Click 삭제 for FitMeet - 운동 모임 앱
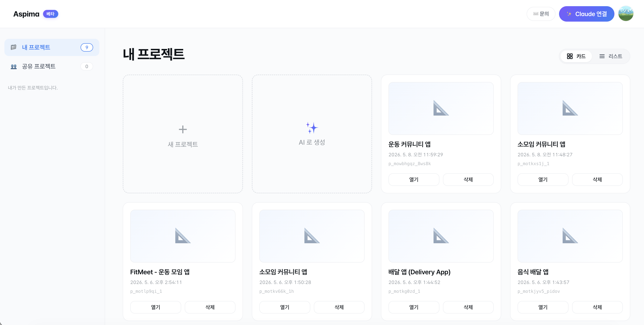The image size is (644, 325). pos(210,307)
